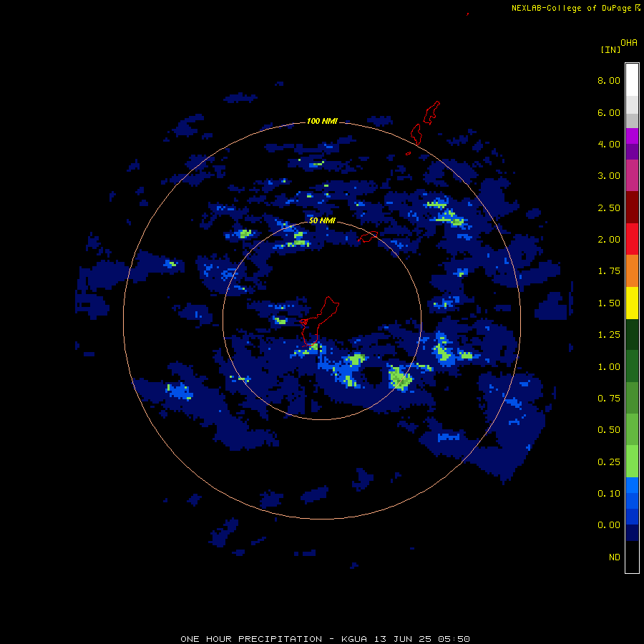Click the 50 NMI range ring label

pos(322,220)
